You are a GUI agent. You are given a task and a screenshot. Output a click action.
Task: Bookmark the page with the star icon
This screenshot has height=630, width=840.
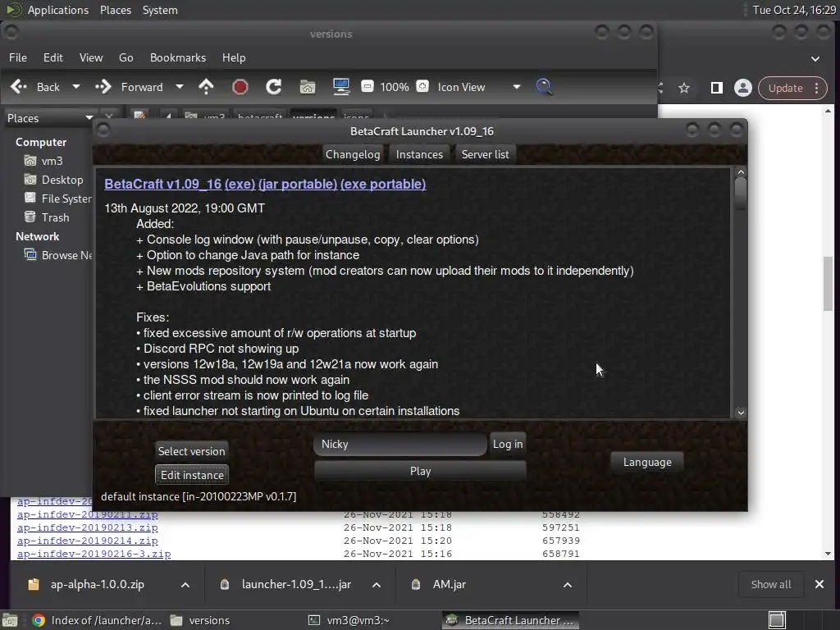coord(684,88)
